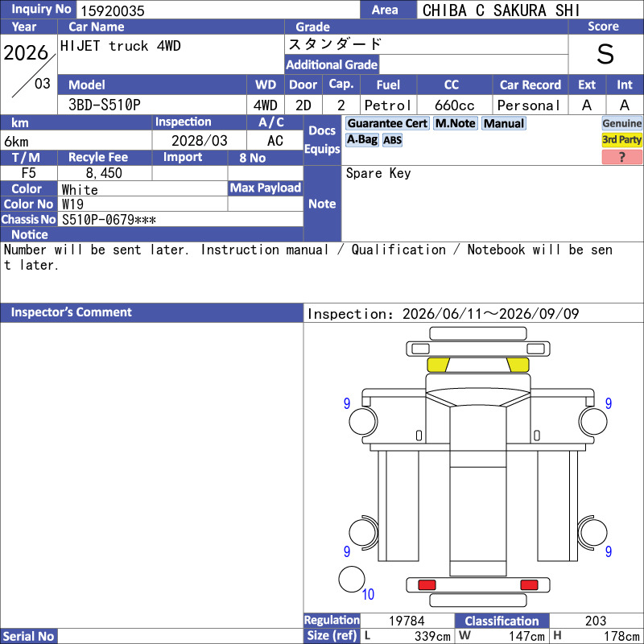This screenshot has width=644, height=644.
Task: Click the door value 2D
Action: pyautogui.click(x=303, y=105)
